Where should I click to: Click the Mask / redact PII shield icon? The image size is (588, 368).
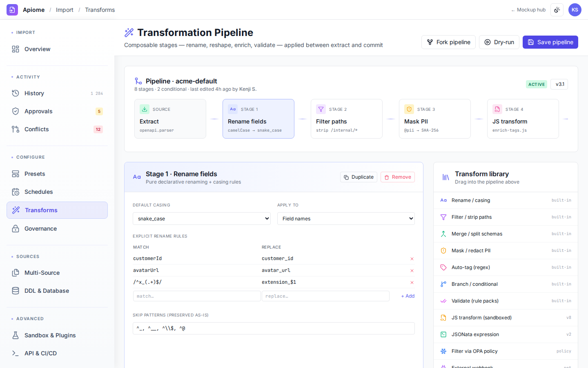(x=443, y=251)
